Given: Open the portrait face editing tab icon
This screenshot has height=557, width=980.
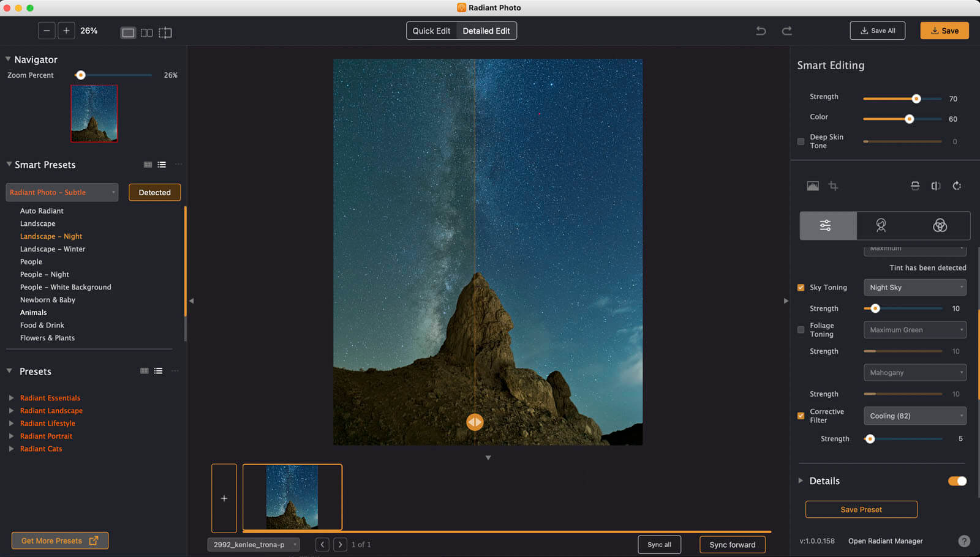Looking at the screenshot, I should 881,225.
